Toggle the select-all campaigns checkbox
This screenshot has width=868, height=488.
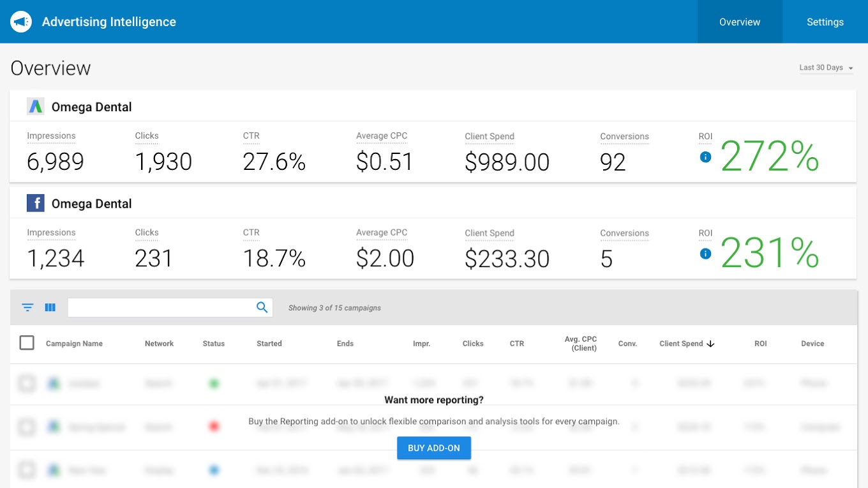(27, 343)
